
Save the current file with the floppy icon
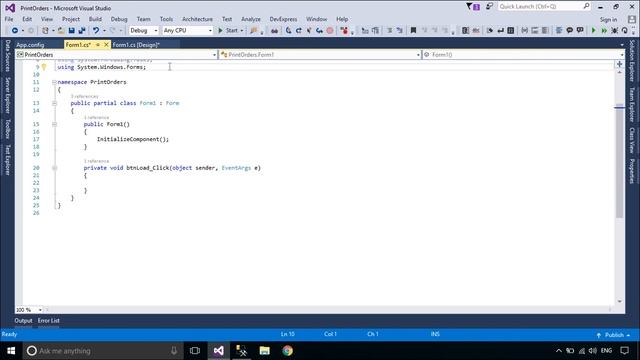(x=71, y=31)
